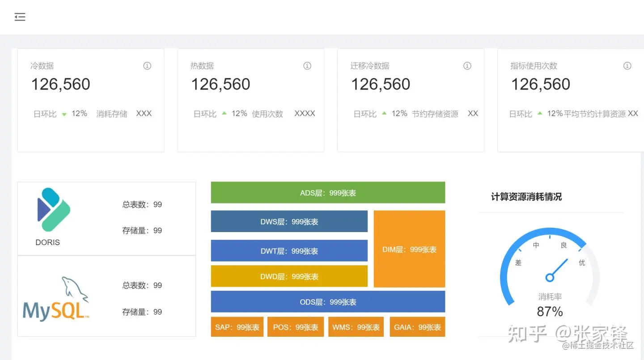
Task: Click MySQL 总表数: 99 text
Action: click(x=142, y=285)
